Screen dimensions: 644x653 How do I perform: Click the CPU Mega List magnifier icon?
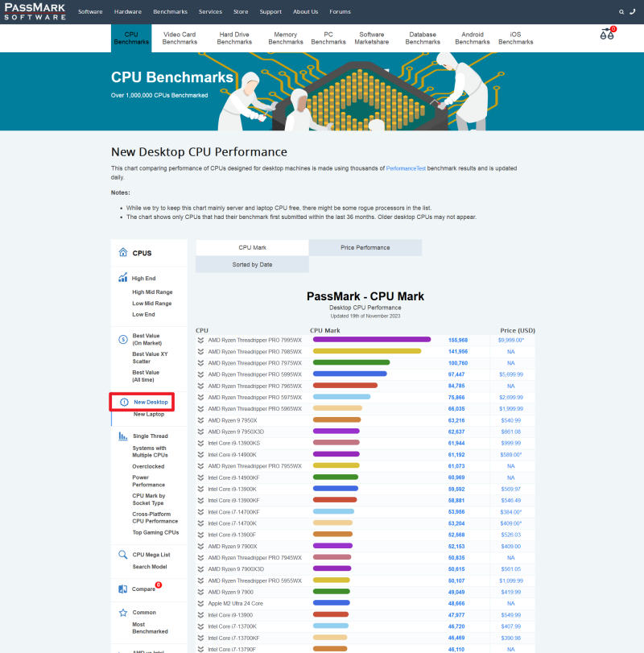(123, 555)
